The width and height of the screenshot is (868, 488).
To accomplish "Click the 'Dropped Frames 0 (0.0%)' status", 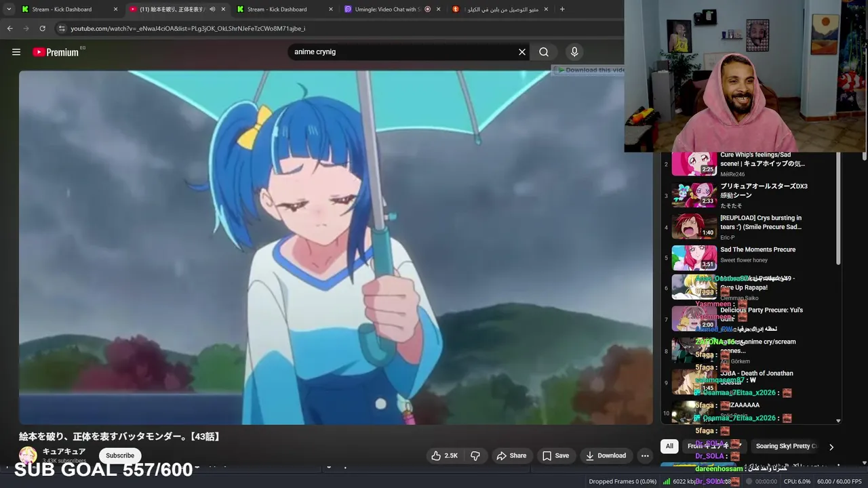I will pyautogui.click(x=623, y=481).
